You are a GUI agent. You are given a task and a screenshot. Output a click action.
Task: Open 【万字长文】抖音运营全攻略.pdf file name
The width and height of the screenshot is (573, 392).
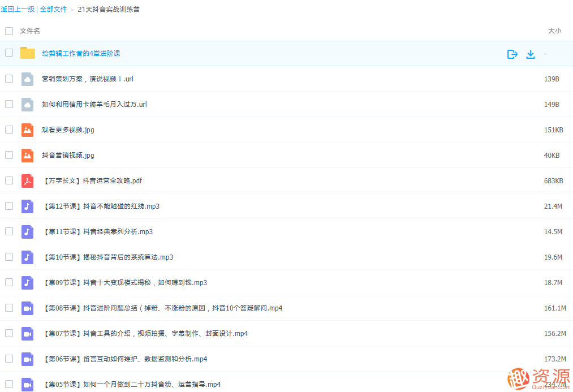tap(92, 181)
